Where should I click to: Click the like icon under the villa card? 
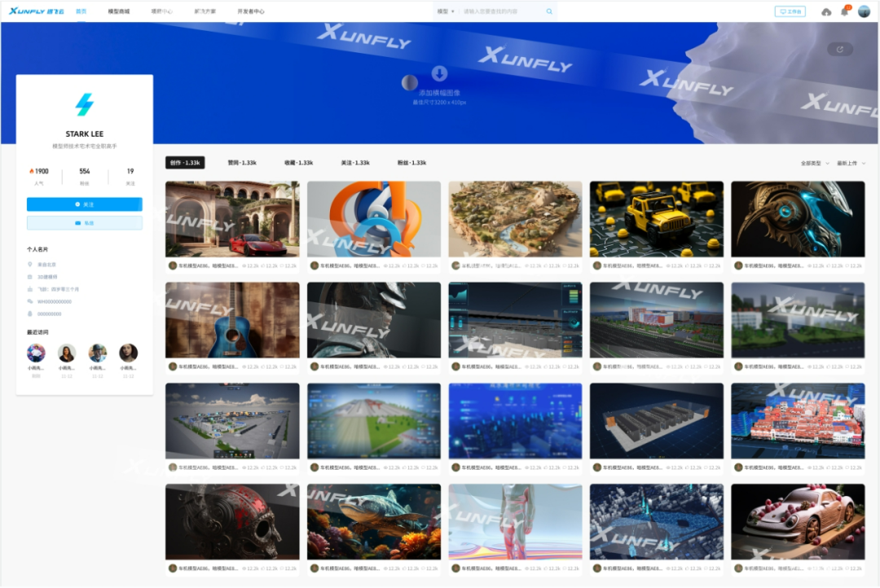click(263, 265)
